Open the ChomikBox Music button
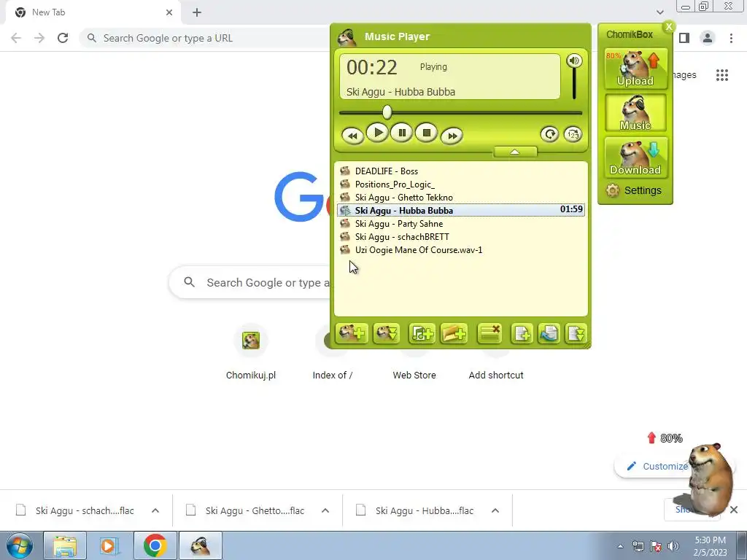 [x=635, y=113]
